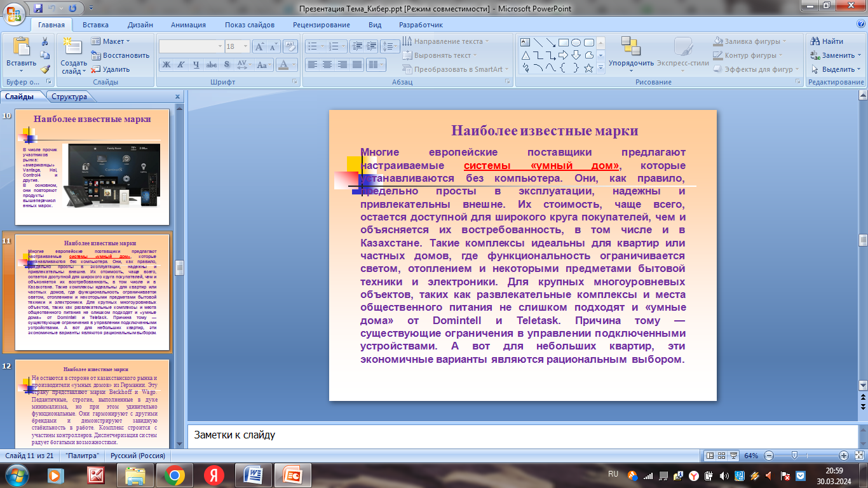Select the Right Arrow block shape

(564, 55)
